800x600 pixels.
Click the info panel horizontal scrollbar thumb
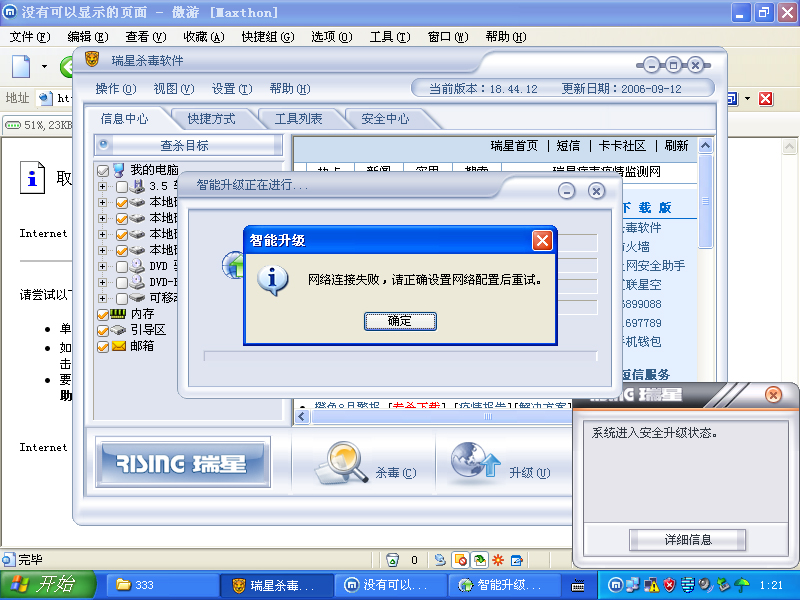(x=441, y=417)
